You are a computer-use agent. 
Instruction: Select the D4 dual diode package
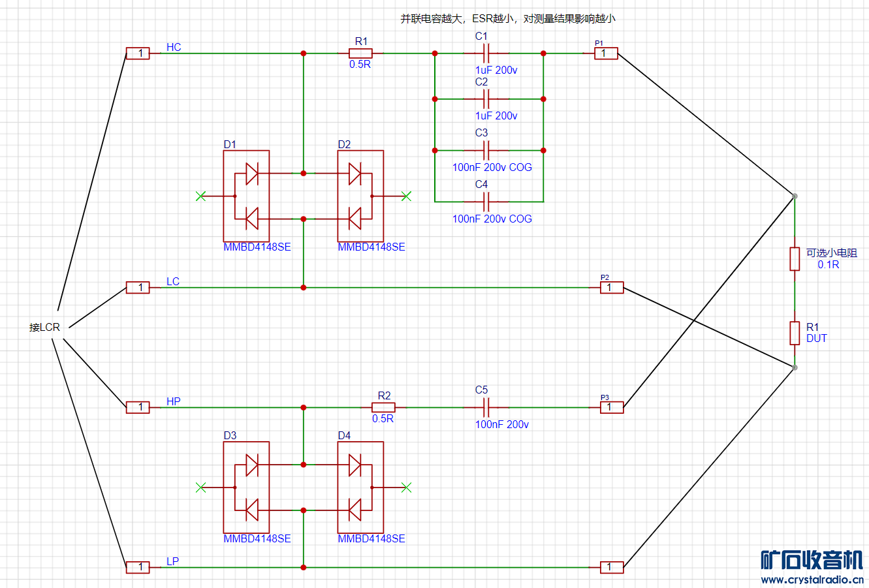tap(360, 487)
